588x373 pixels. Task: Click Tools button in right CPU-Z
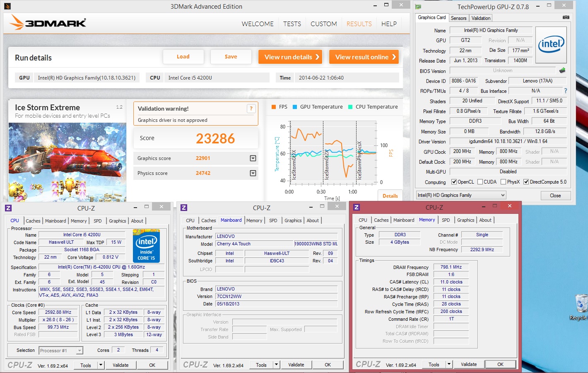434,364
